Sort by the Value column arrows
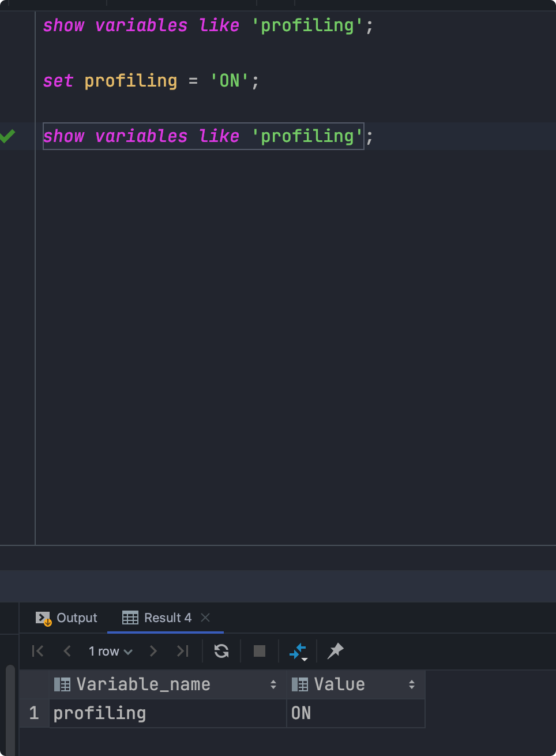 pos(412,684)
